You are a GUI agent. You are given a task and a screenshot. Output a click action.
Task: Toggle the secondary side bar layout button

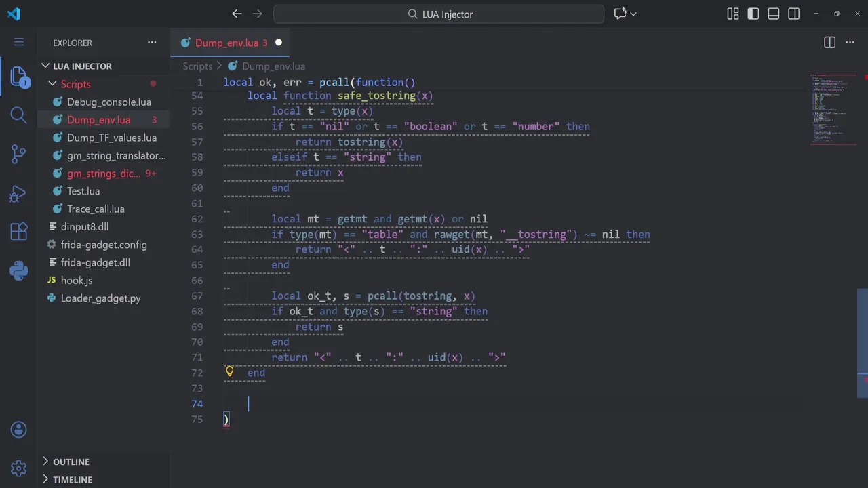click(x=794, y=14)
